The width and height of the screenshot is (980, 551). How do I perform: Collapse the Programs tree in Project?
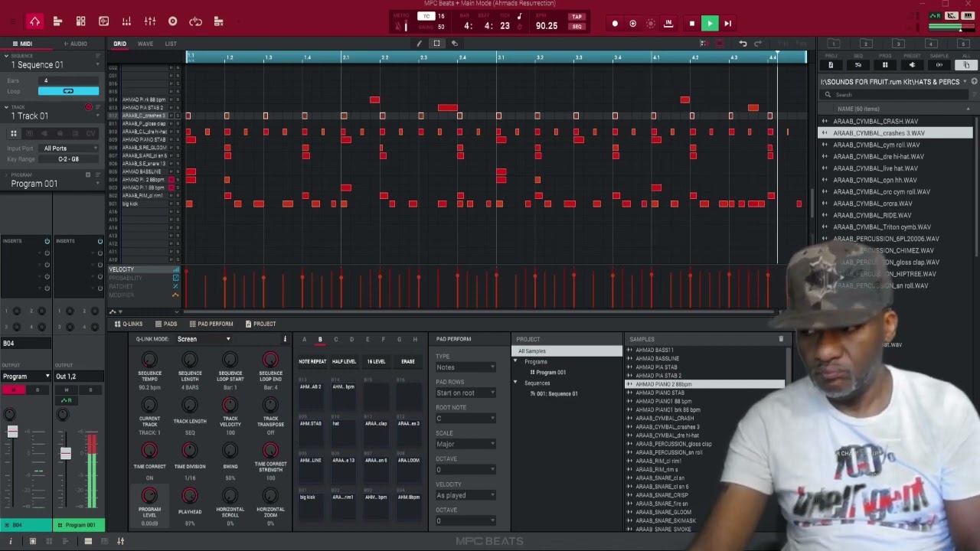[515, 361]
